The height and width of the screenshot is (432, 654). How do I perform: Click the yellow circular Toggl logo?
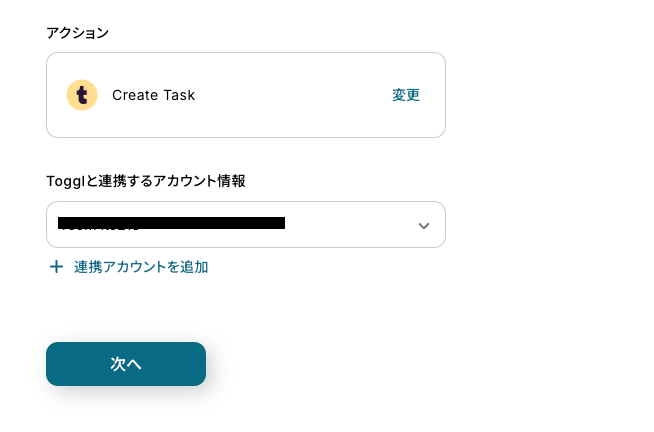point(82,95)
